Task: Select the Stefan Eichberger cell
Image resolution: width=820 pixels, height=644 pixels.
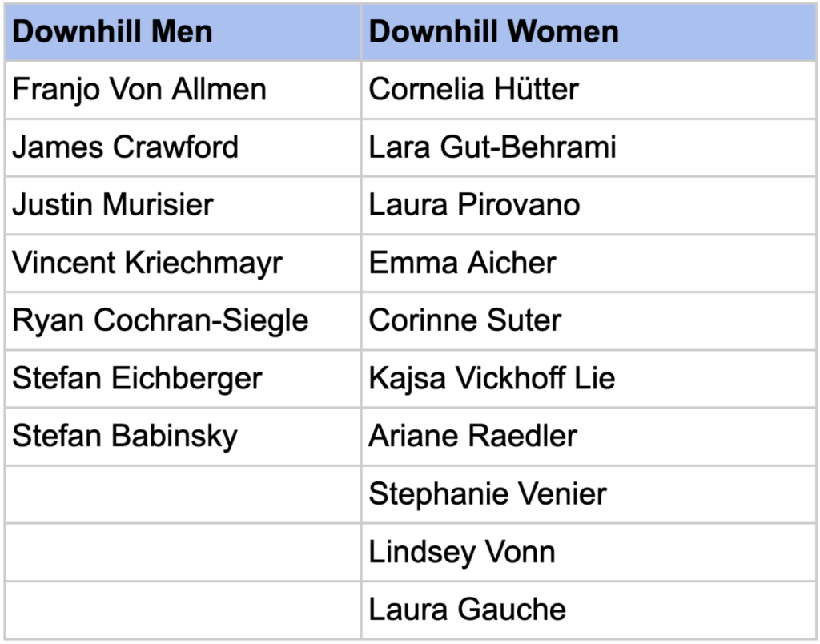Action: [137, 378]
